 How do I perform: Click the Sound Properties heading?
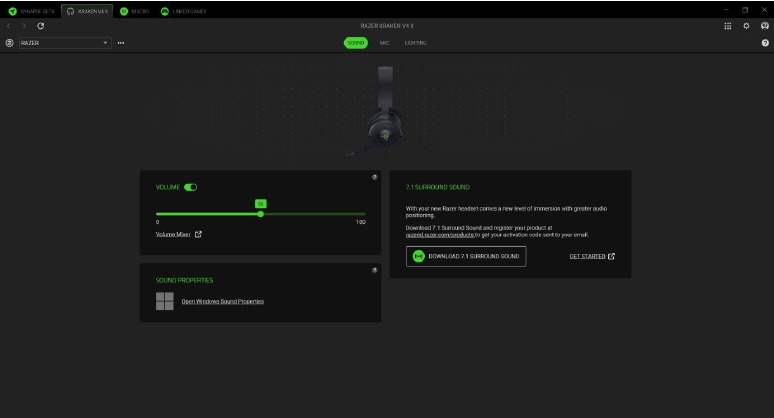184,280
